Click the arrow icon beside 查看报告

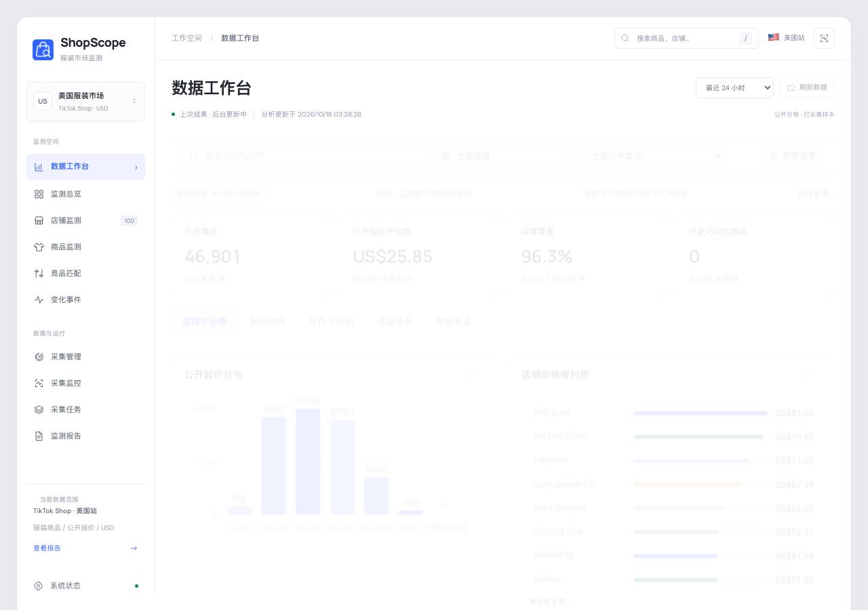point(134,548)
